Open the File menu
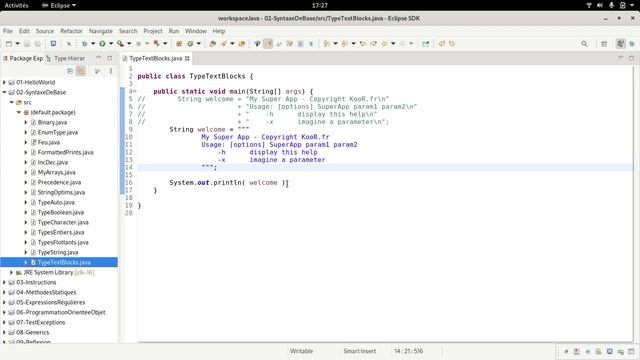The height and width of the screenshot is (360, 640). [x=8, y=31]
